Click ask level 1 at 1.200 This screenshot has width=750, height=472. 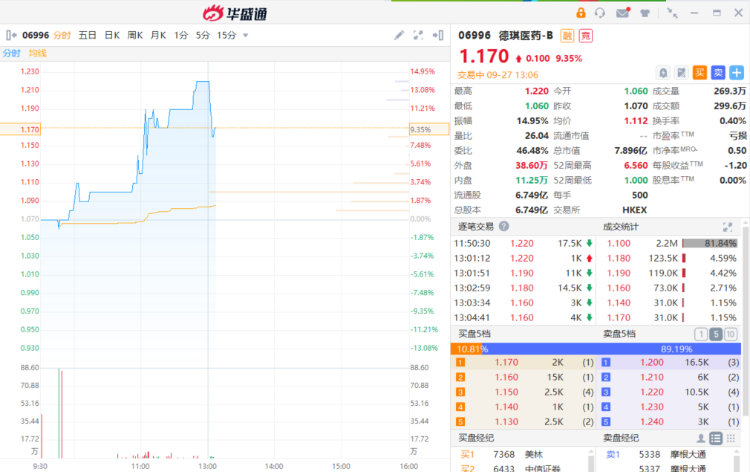pyautogui.click(x=670, y=362)
